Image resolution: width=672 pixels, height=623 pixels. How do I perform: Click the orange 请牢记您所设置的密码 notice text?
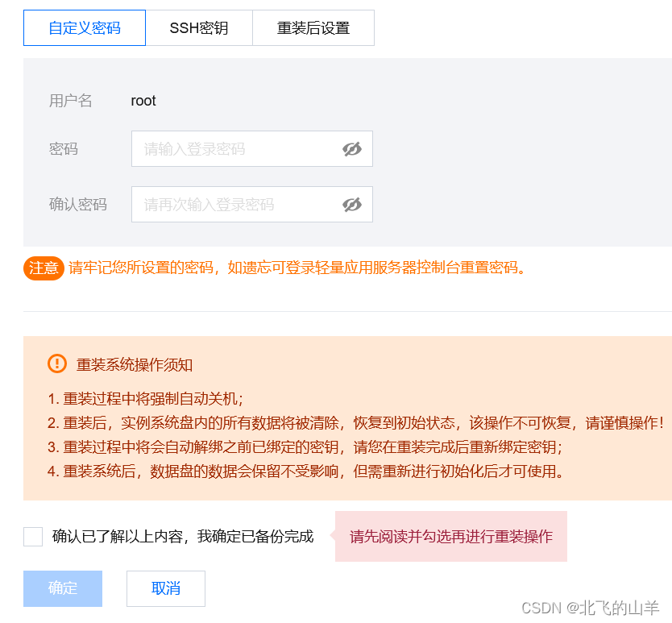pyautogui.click(x=297, y=268)
